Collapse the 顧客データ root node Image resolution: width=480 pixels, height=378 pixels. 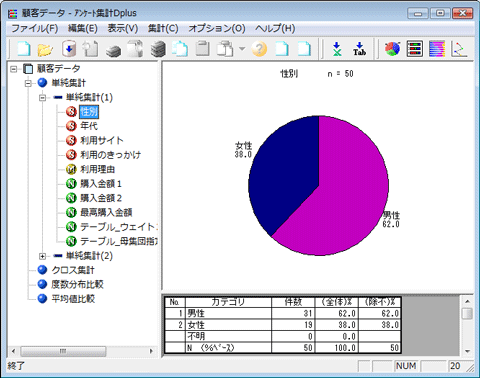14,69
